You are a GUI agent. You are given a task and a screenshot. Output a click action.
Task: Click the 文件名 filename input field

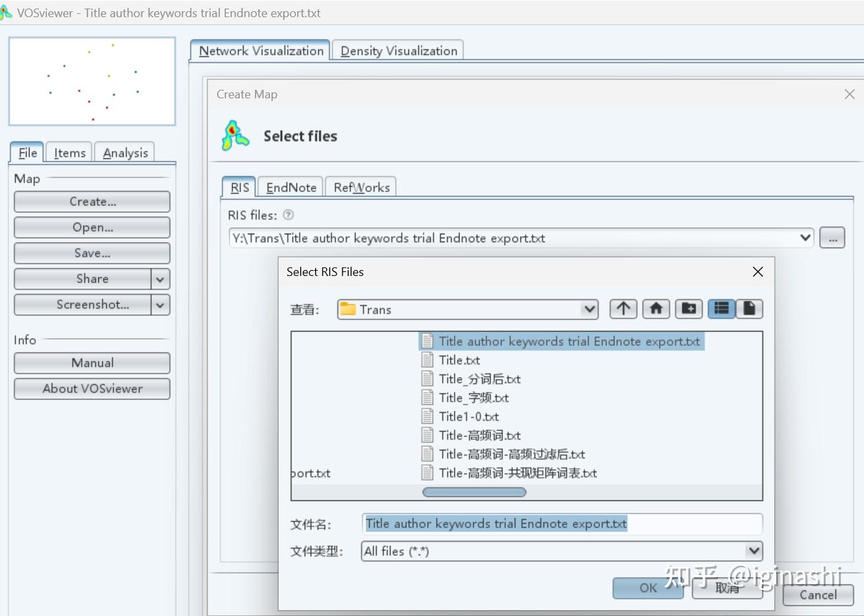click(561, 523)
